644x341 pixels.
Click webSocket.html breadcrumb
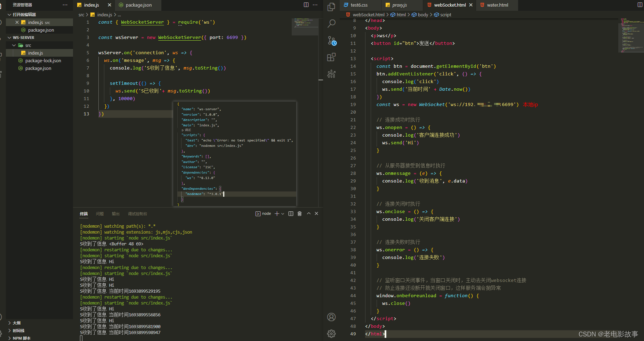[369, 15]
